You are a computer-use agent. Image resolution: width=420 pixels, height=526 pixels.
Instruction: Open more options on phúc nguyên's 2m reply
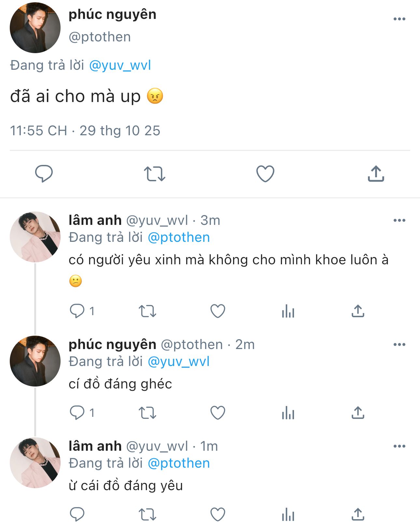pos(399,344)
